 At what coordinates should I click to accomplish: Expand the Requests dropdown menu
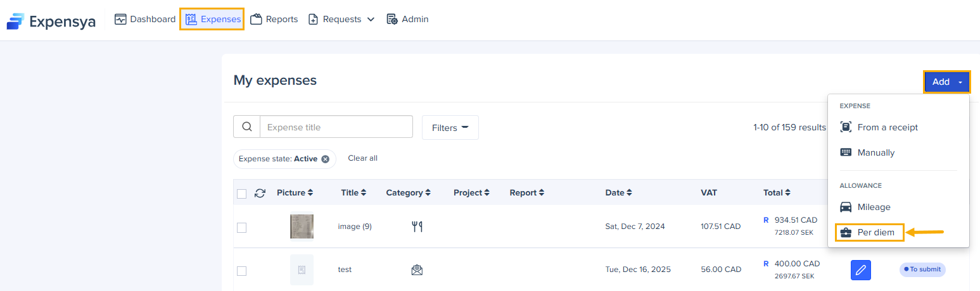(x=342, y=20)
